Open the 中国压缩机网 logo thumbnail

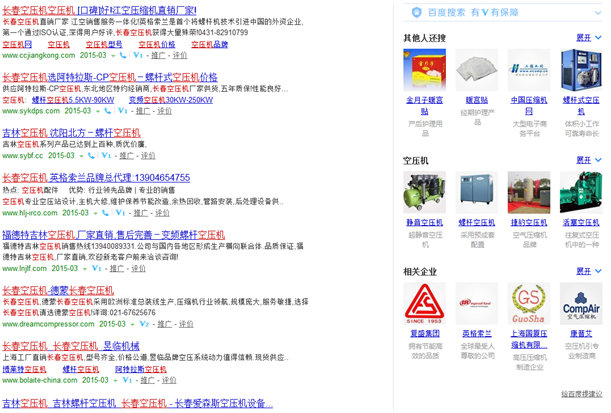coord(529,70)
